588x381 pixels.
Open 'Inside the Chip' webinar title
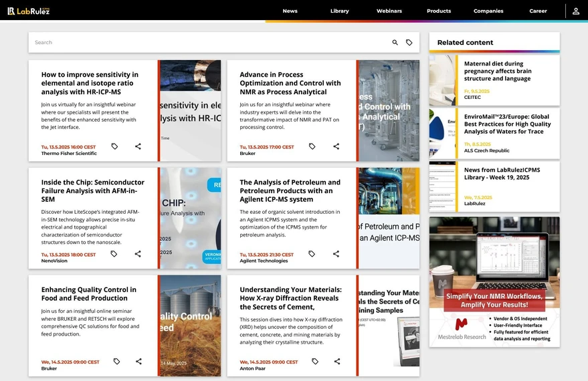pyautogui.click(x=92, y=190)
